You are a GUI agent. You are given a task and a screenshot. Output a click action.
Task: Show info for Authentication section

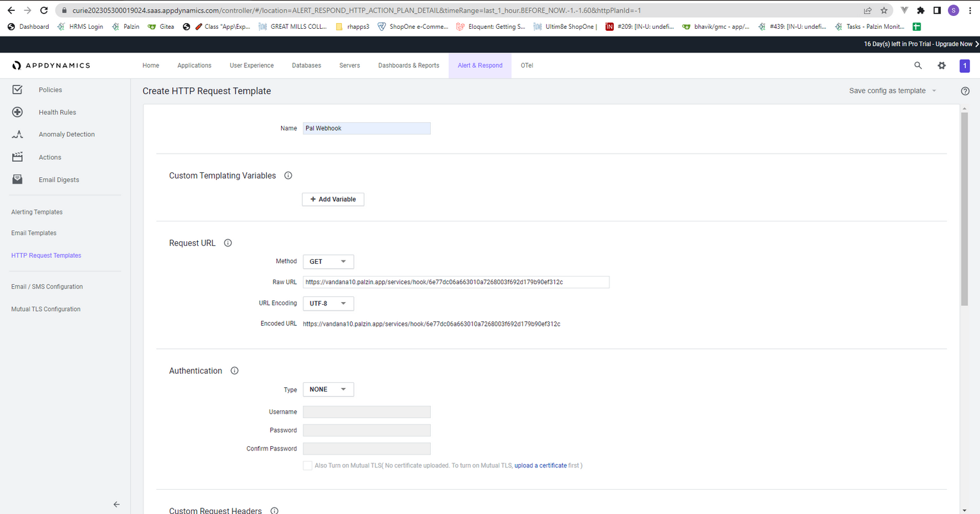tap(234, 371)
